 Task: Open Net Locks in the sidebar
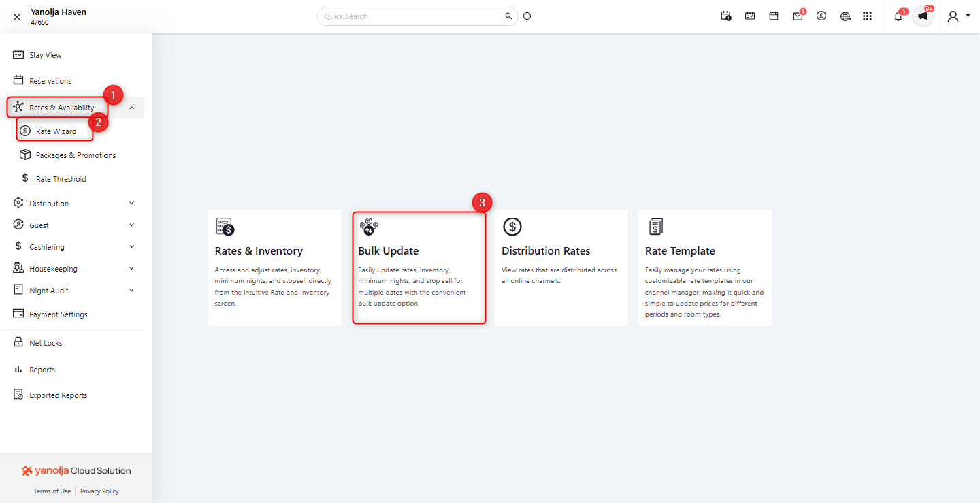tap(46, 343)
